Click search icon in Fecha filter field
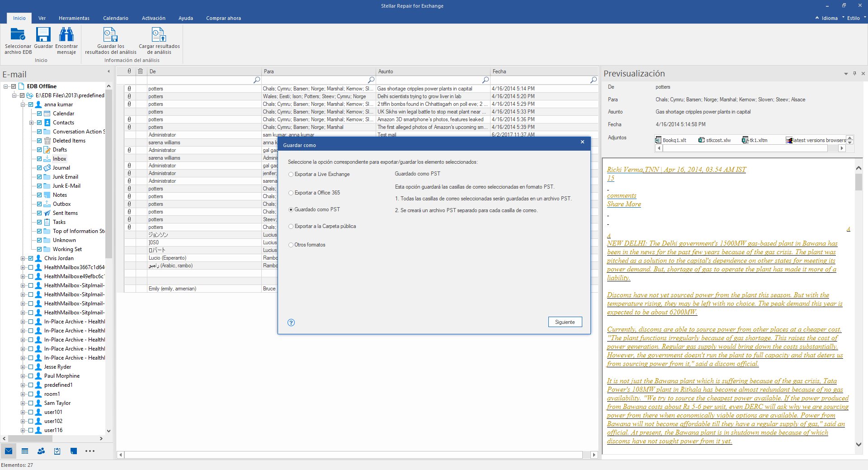This screenshot has width=868, height=470. click(594, 80)
